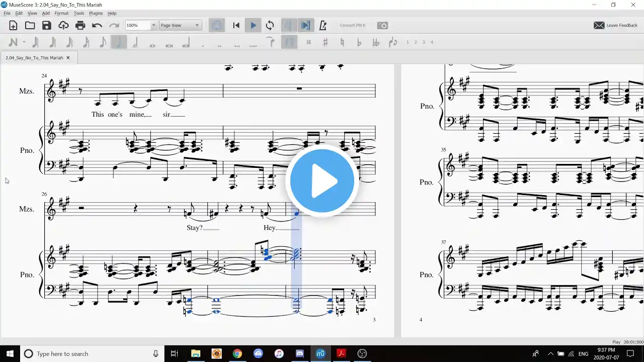Viewport: 644px width, 362px height.
Task: Toggle the rest input button
Action: coord(289,42)
